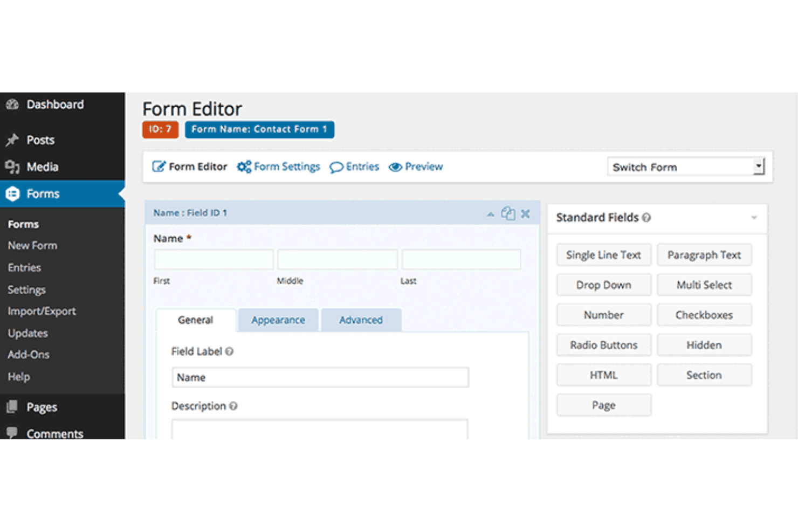Open Settings in the Forms submenu
Screen dimensions: 798x532
point(26,290)
